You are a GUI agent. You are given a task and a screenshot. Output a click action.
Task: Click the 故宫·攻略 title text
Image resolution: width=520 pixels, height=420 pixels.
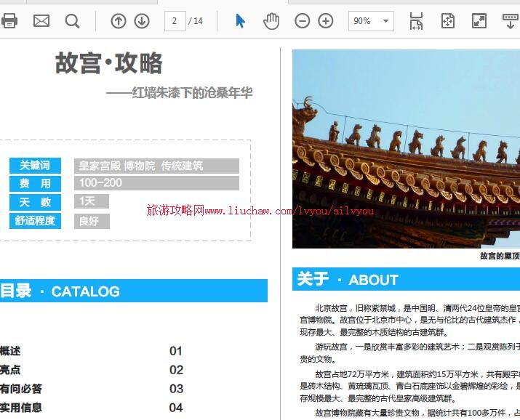pyautogui.click(x=109, y=64)
